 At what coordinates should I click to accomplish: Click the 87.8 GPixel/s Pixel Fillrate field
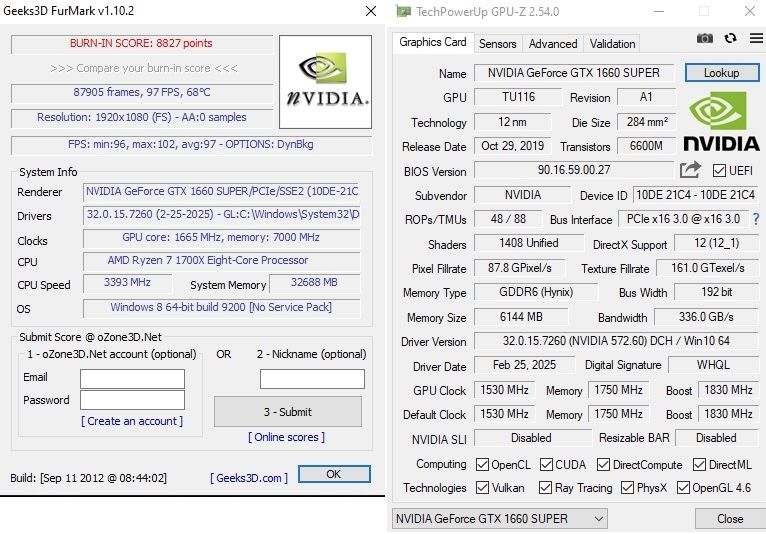click(520, 268)
